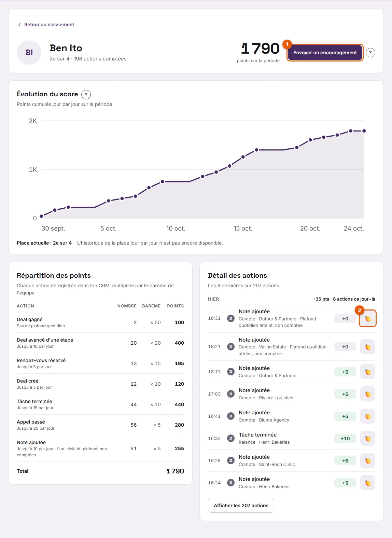Image resolution: width=392 pixels, height=538 pixels.
Task: Applaud the 16:24 Henri Bakeries note
Action: tap(368, 483)
